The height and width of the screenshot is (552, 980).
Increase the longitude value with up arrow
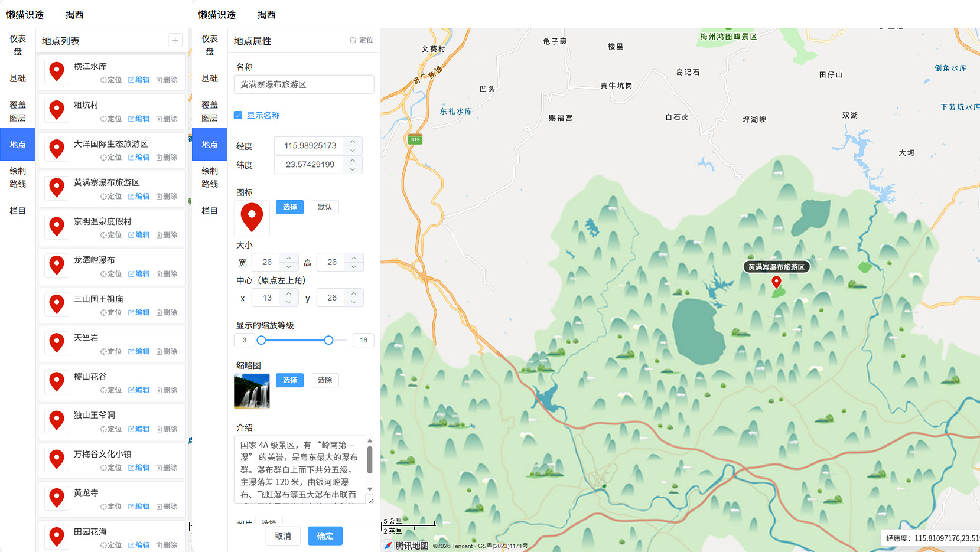(x=353, y=142)
